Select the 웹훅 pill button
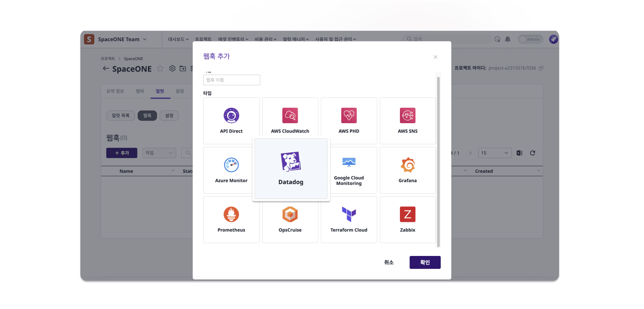The height and width of the screenshot is (309, 644). pos(147,115)
